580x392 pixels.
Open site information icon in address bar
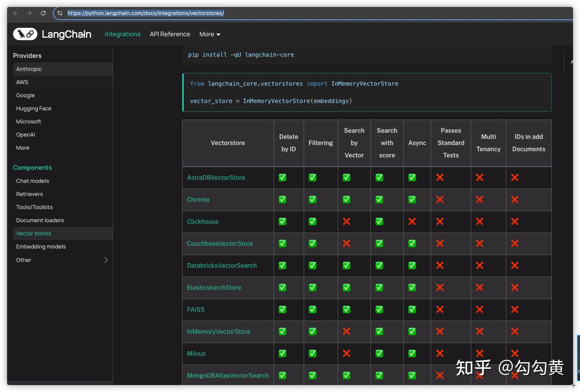(x=60, y=13)
